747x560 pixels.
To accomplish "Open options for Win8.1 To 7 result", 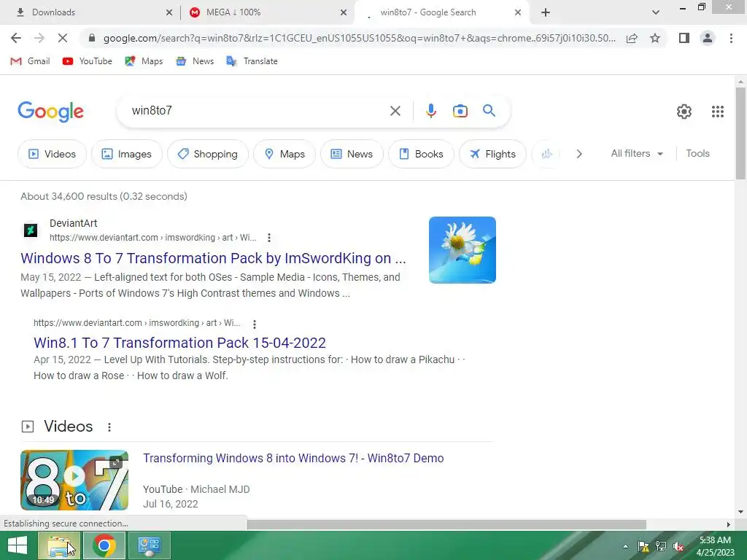I will pos(255,324).
